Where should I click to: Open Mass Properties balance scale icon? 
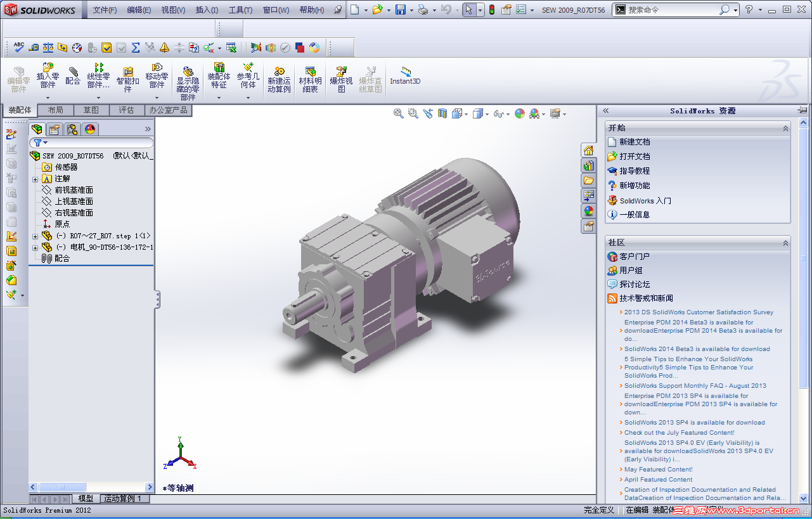[x=48, y=47]
